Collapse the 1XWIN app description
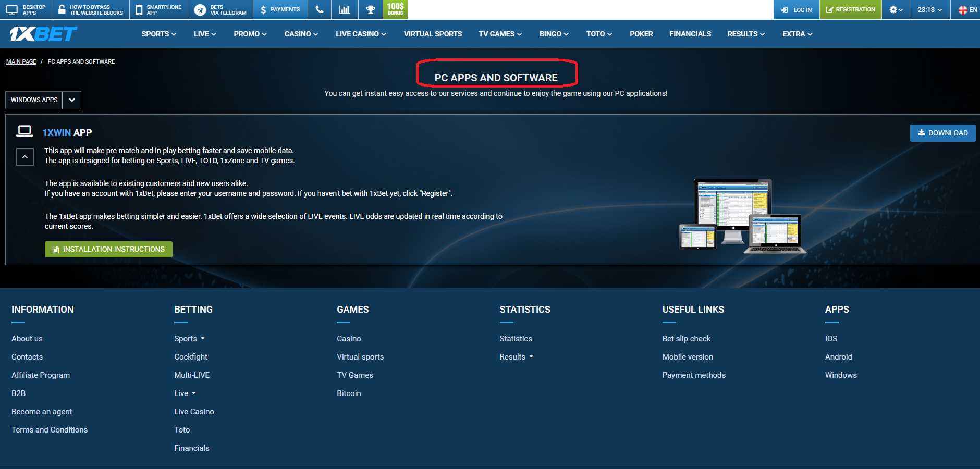The width and height of the screenshot is (980, 469). coord(25,157)
